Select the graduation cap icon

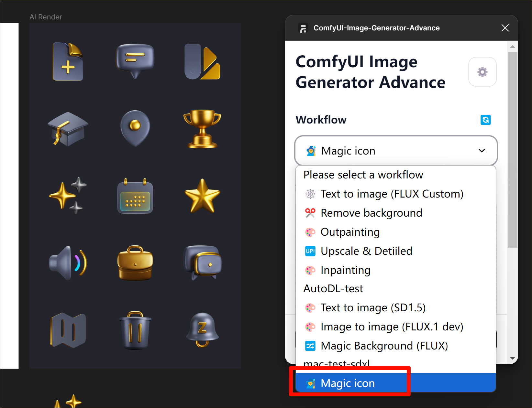[68, 129]
